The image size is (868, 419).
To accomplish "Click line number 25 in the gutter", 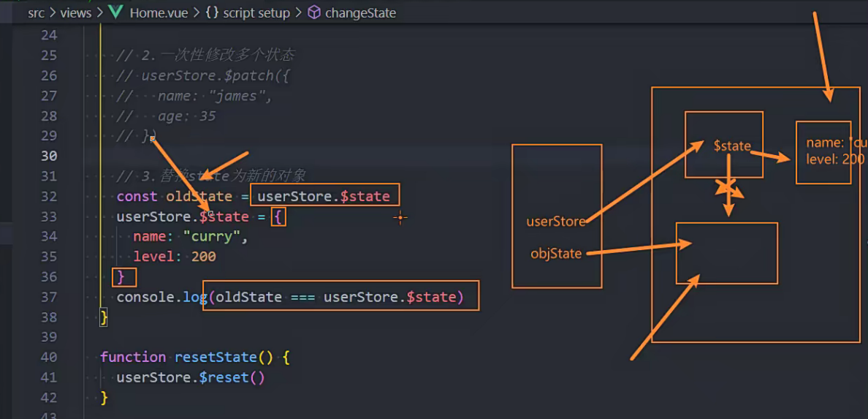I will [x=49, y=56].
